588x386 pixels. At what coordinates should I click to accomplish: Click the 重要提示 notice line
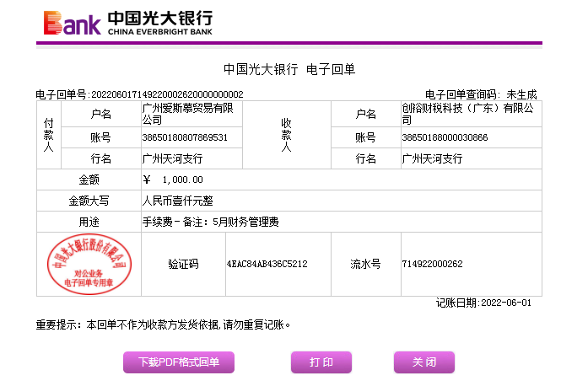[164, 324]
